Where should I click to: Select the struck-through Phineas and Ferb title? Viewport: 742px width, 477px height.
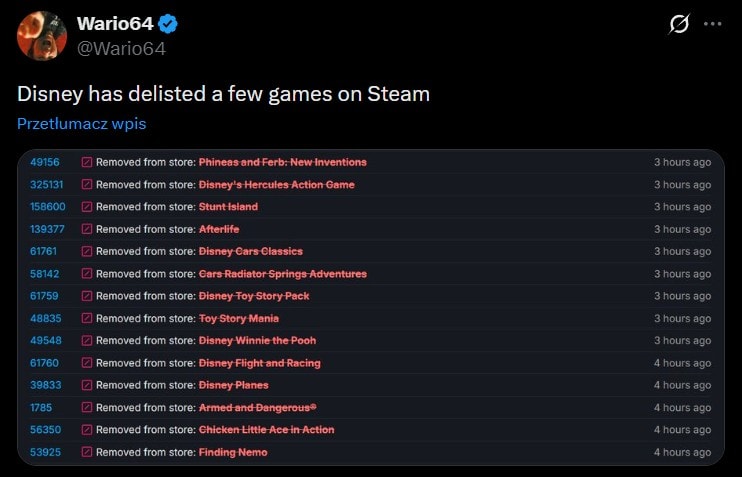(282, 162)
